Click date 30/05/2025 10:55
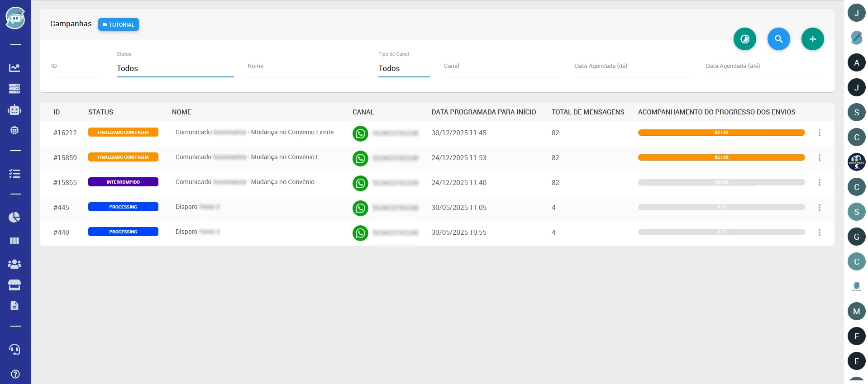Screen dimensions: 868x384 click(459, 232)
